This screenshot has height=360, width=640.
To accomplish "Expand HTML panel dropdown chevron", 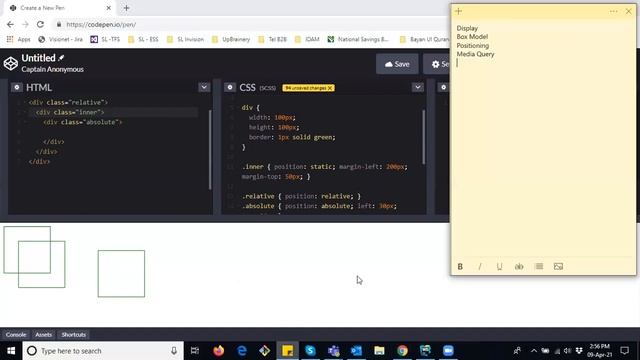I will click(204, 87).
